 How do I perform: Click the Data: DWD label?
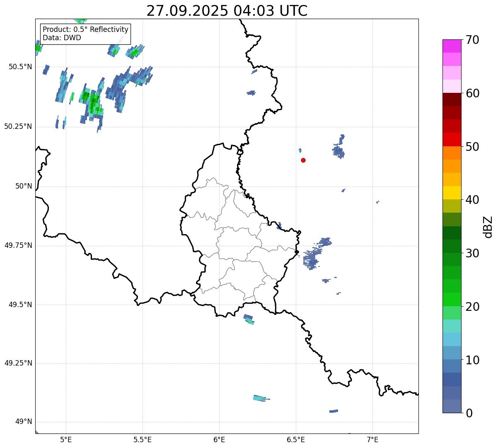62,38
